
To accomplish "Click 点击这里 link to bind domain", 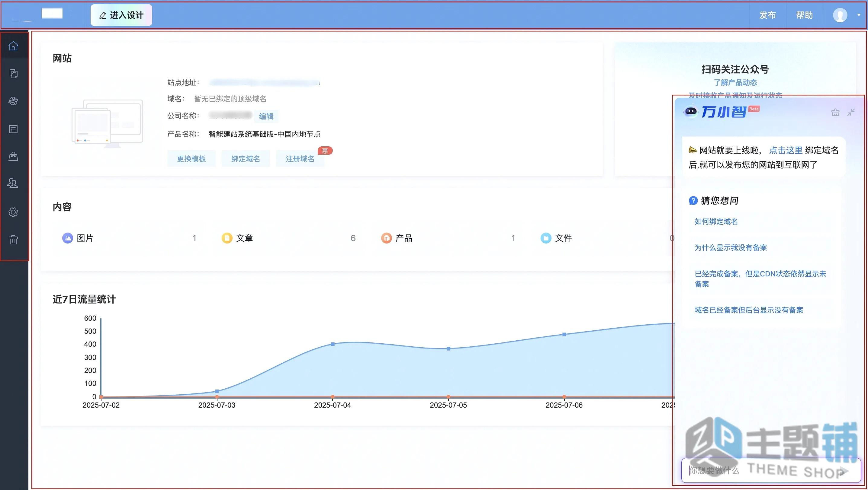I will (x=786, y=151).
